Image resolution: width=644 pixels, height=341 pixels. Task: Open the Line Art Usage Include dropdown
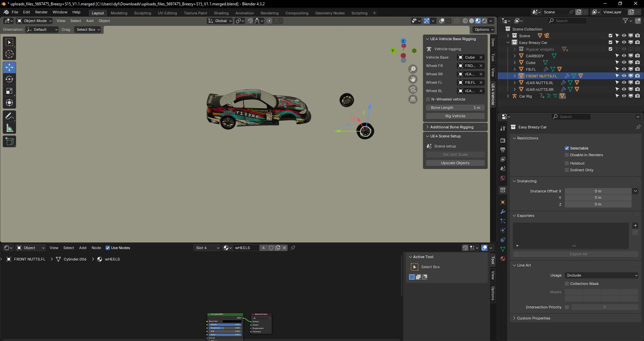[602, 275]
